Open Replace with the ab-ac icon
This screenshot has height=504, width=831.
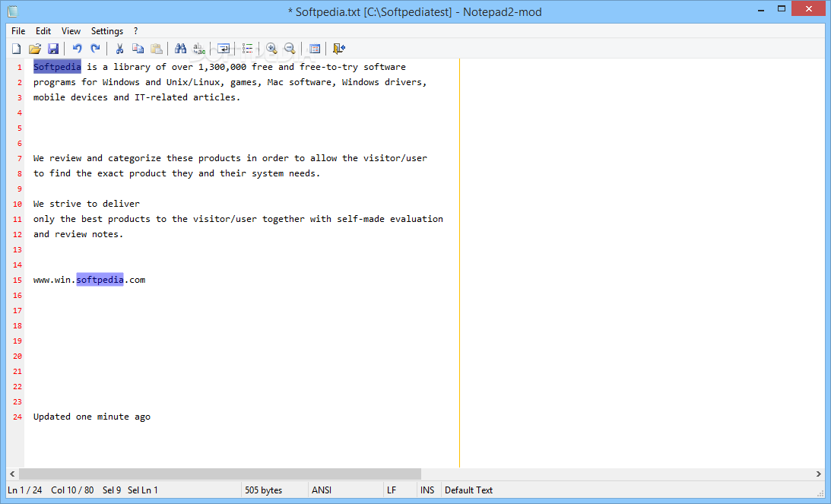(198, 49)
